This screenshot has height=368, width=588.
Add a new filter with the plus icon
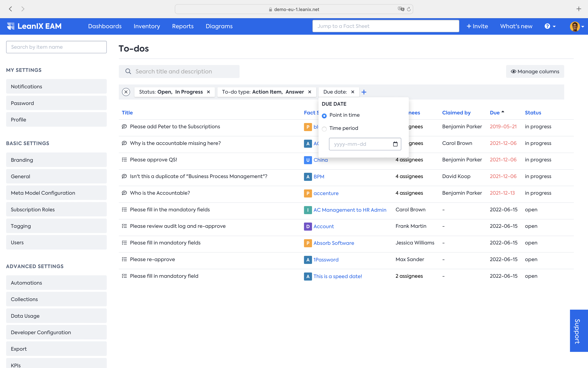364,92
